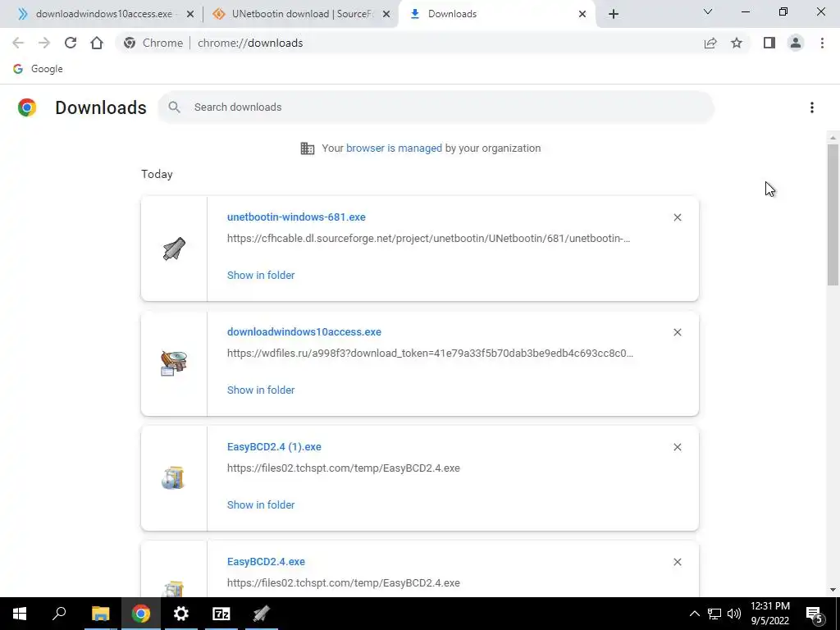This screenshot has height=630, width=840.
Task: Close the Downloads tab
Action: 582,14
